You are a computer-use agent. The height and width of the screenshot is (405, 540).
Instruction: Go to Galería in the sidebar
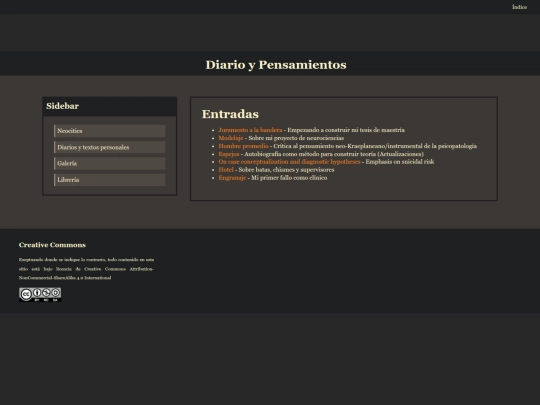point(110,163)
